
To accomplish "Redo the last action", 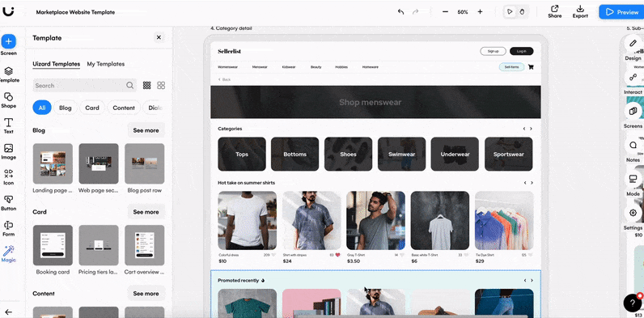I will click(416, 12).
